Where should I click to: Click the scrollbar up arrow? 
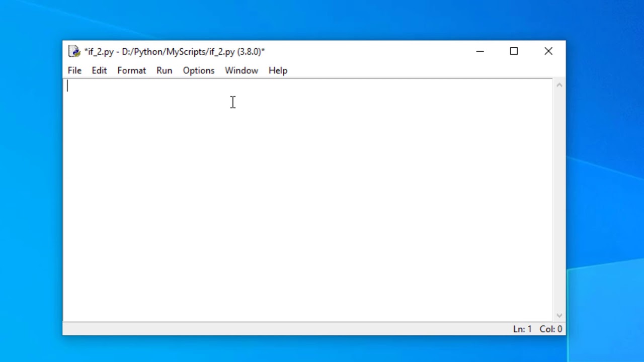(x=559, y=85)
